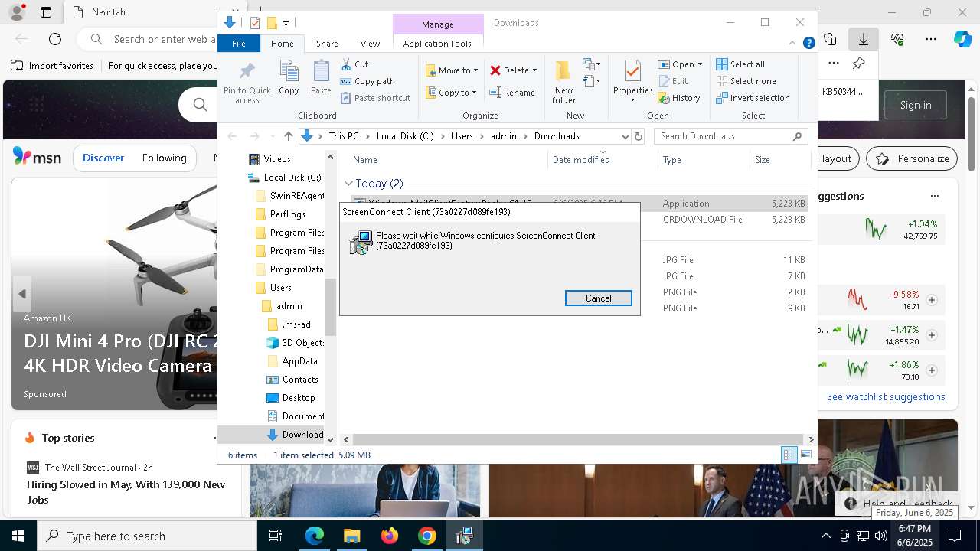Select Cut in the Clipboard group

[x=354, y=64]
